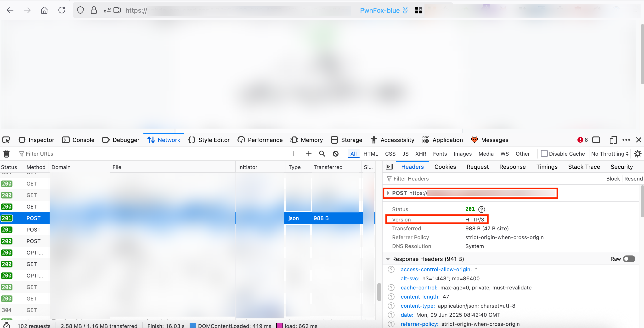Screen dimensions: 644x328
Task: Open the access-control-allow-origin header documentation link
Action: (x=436, y=269)
